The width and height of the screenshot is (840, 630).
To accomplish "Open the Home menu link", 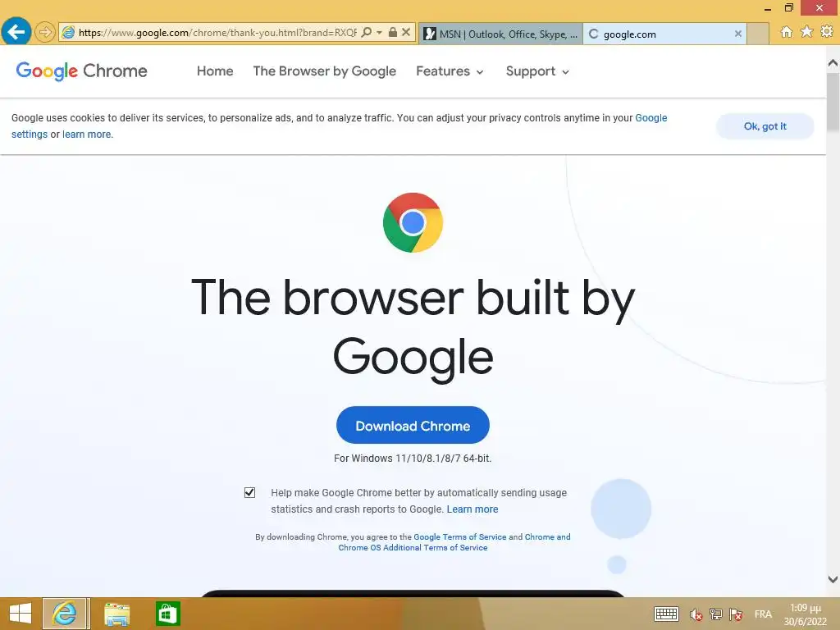I will click(215, 71).
